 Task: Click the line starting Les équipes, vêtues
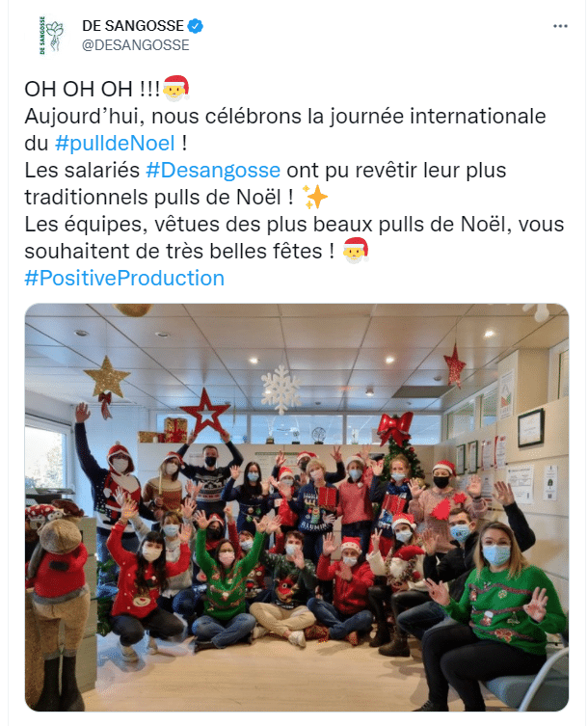point(294,224)
